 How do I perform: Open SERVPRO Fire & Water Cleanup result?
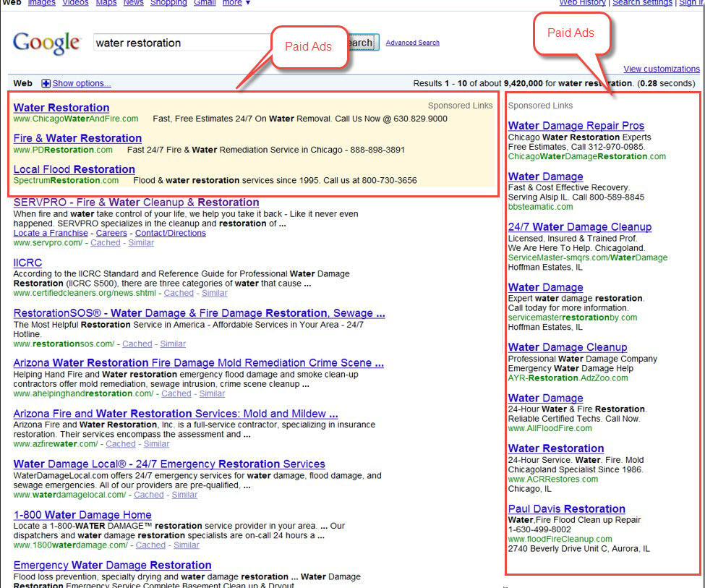[x=136, y=203]
